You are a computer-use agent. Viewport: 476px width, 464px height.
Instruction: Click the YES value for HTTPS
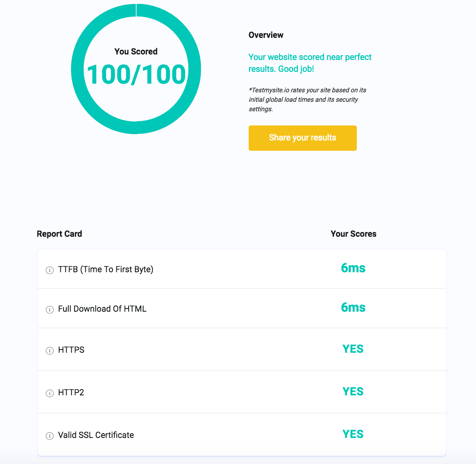point(353,349)
